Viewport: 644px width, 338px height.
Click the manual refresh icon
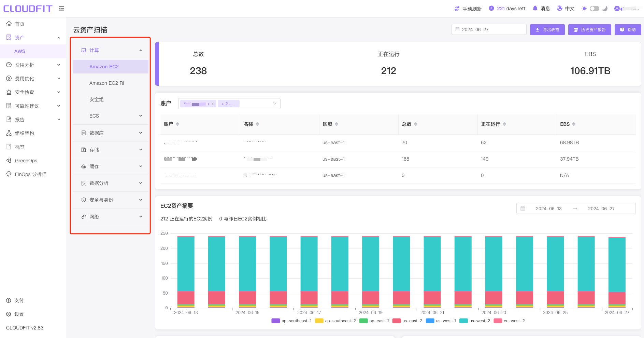click(457, 9)
